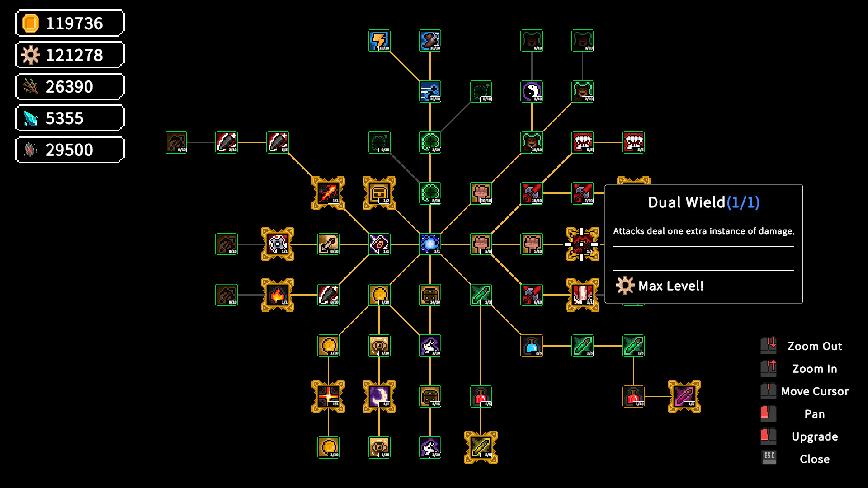
Task: Click the Upgrade control hint
Action: tap(799, 436)
